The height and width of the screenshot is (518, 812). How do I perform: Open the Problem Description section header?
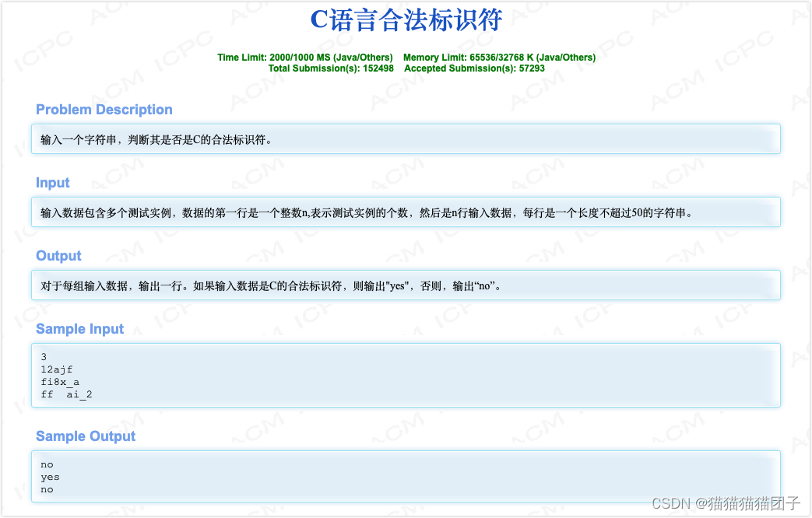click(104, 110)
